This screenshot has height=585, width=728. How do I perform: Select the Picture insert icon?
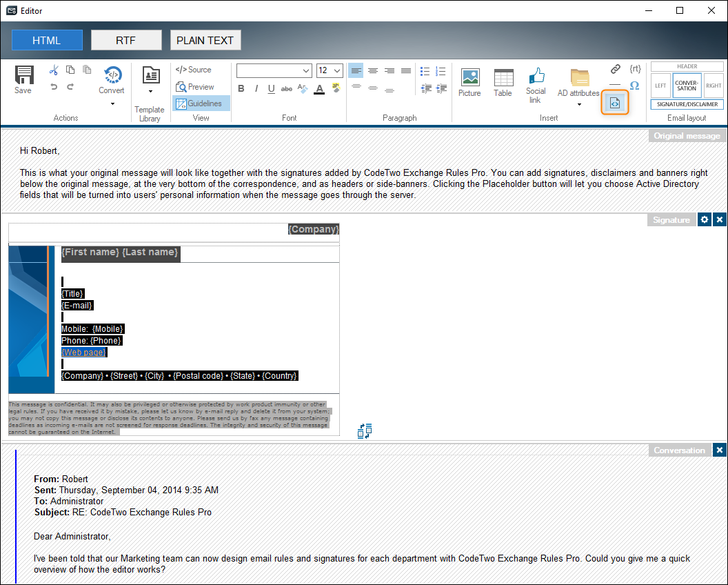click(469, 77)
